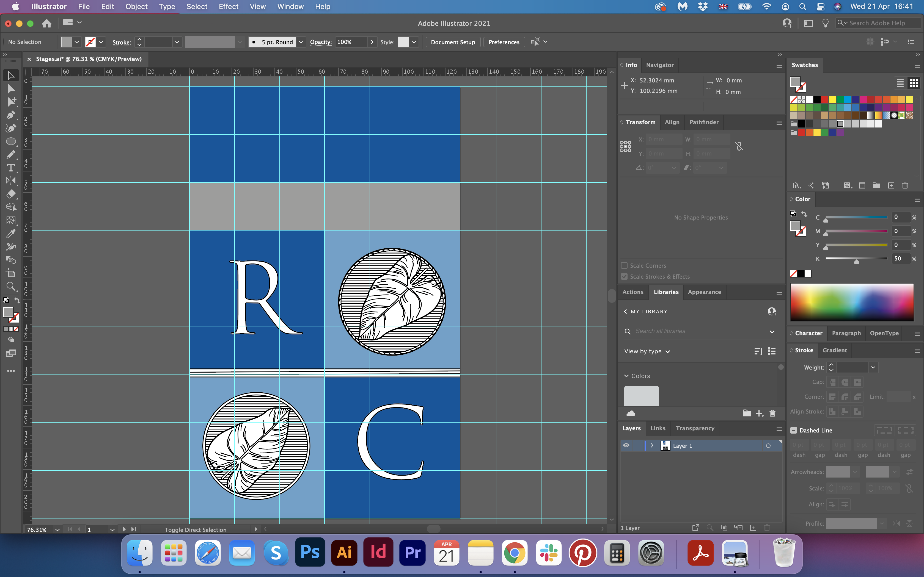924x577 pixels.
Task: Select the Direct Selection tool
Action: point(11,89)
